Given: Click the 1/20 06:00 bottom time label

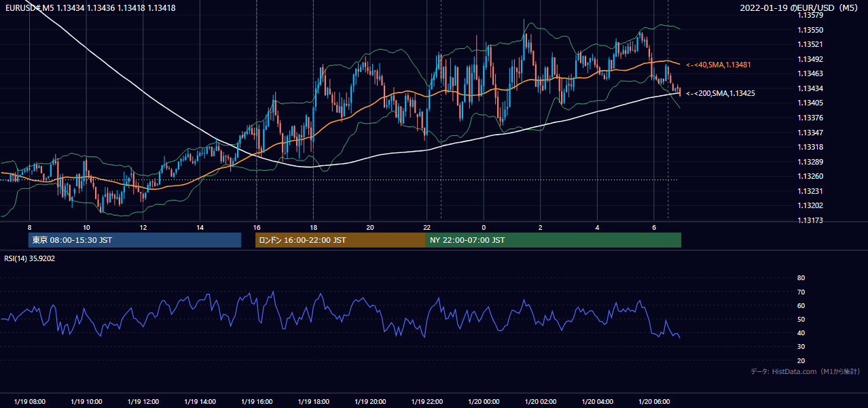Looking at the screenshot, I should [x=653, y=402].
